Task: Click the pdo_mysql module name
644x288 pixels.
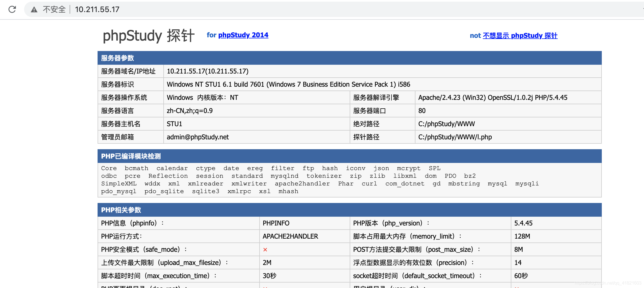Action: tap(118, 191)
